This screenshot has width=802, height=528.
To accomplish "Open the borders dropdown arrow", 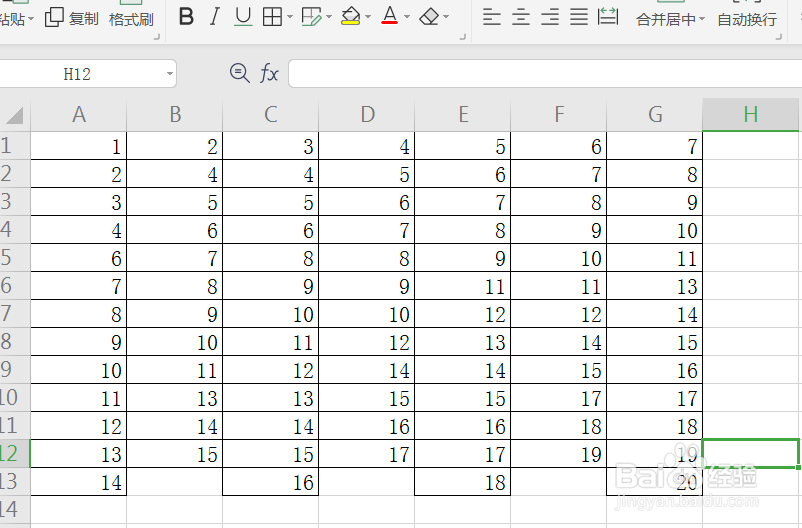I will click(290, 17).
